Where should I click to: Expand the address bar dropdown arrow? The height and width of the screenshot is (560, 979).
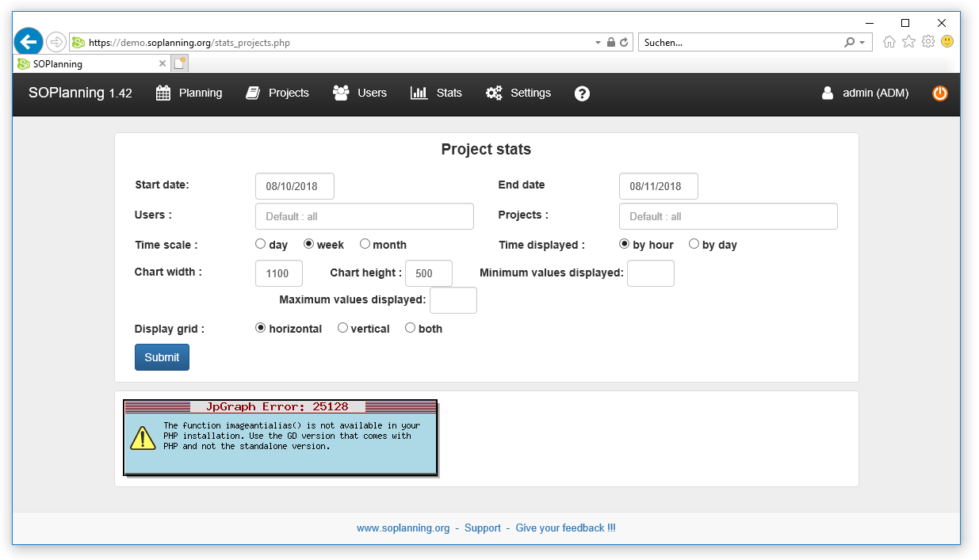point(598,43)
